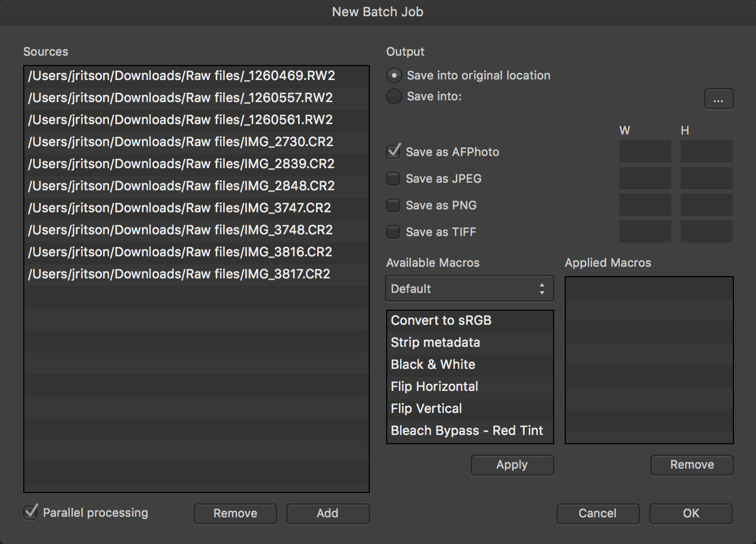Select source file IMG_2730.CR2
This screenshot has width=756, height=544.
tap(181, 142)
